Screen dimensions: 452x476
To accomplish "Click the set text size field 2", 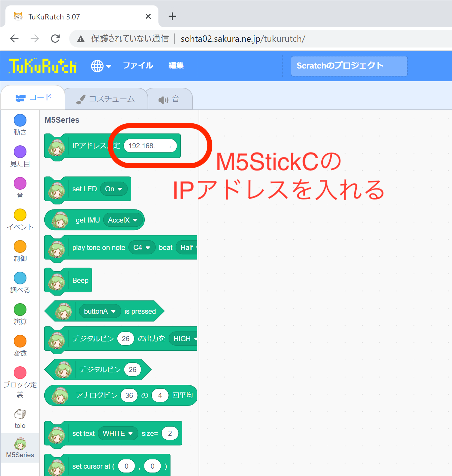I will (170, 433).
